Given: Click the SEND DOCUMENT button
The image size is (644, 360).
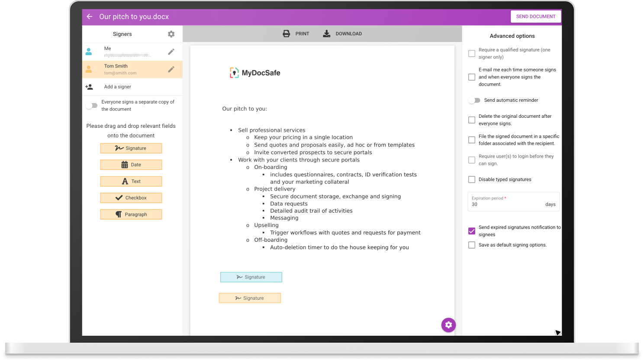Looking at the screenshot, I should [x=536, y=16].
